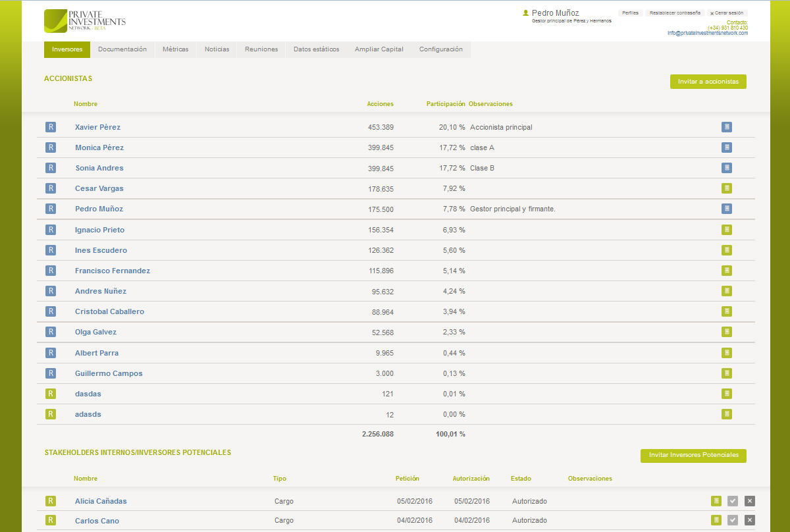Go to the Ampliar Capital tab
Viewport: 790px width, 532px height.
tap(379, 49)
